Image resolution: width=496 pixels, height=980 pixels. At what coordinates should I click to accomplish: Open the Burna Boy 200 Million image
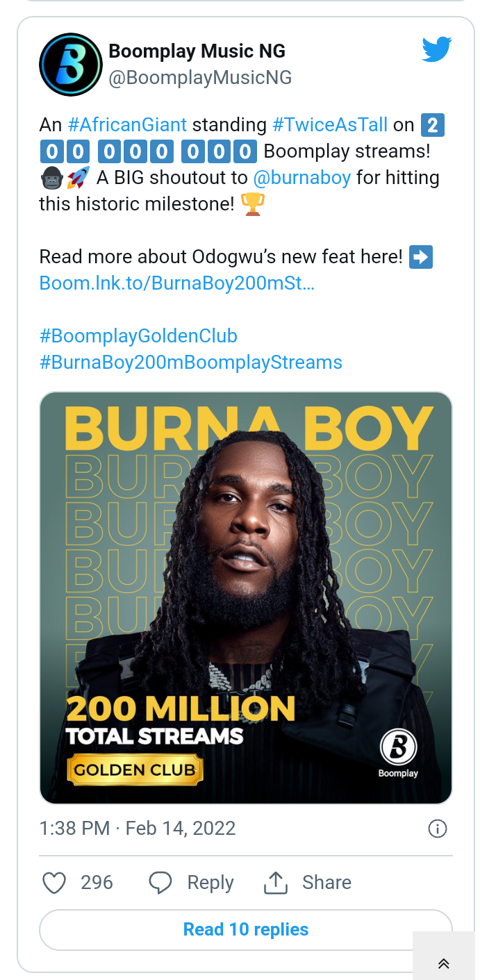(x=246, y=597)
